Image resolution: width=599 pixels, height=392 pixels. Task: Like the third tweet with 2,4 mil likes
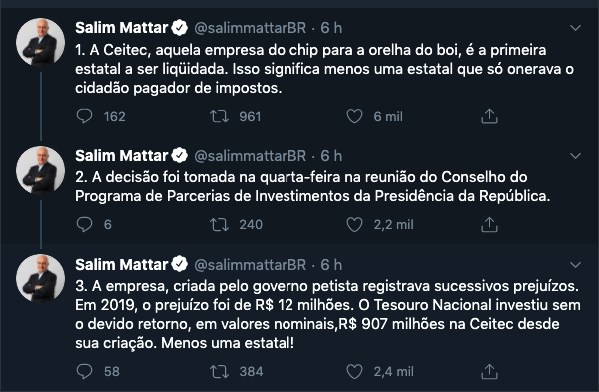[354, 371]
